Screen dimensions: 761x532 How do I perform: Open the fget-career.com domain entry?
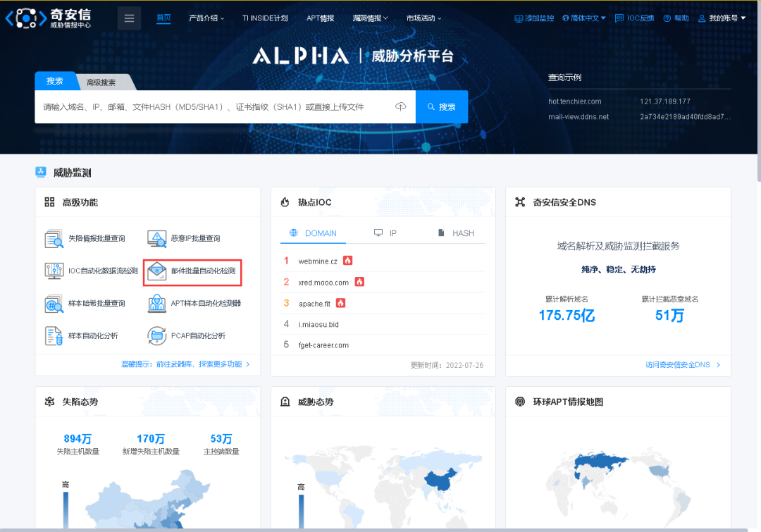coord(323,345)
